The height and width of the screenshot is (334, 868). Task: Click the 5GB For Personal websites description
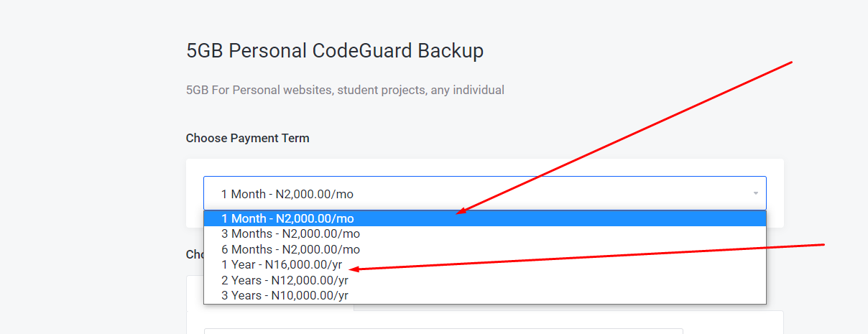point(345,91)
